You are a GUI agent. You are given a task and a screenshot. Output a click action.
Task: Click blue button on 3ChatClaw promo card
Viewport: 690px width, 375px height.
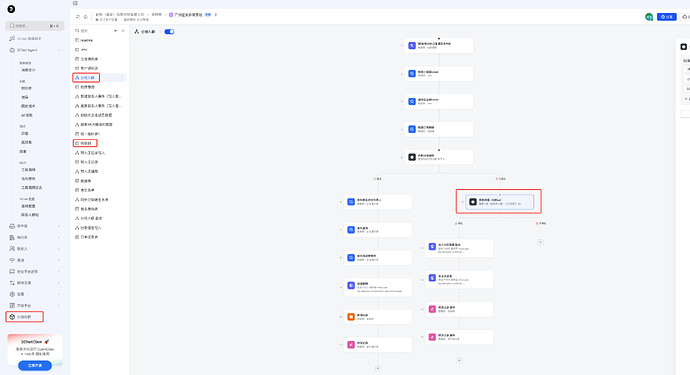(35, 365)
